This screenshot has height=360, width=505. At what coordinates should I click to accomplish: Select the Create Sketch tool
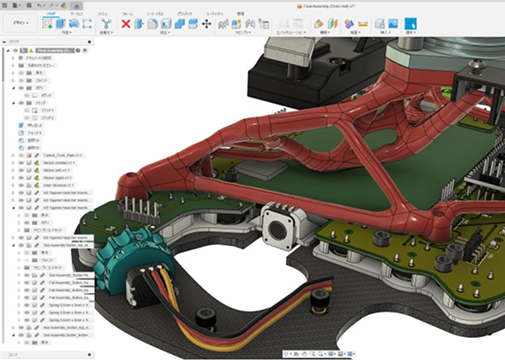(47, 23)
